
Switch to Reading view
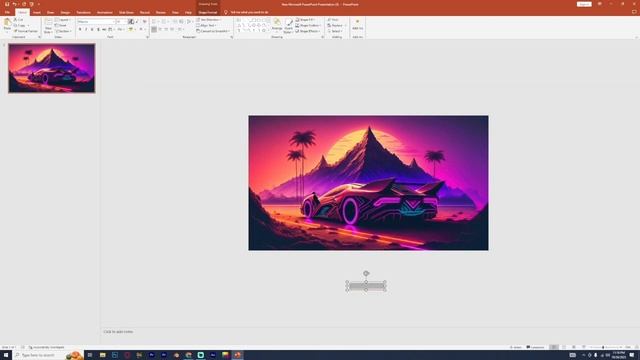coord(574,347)
